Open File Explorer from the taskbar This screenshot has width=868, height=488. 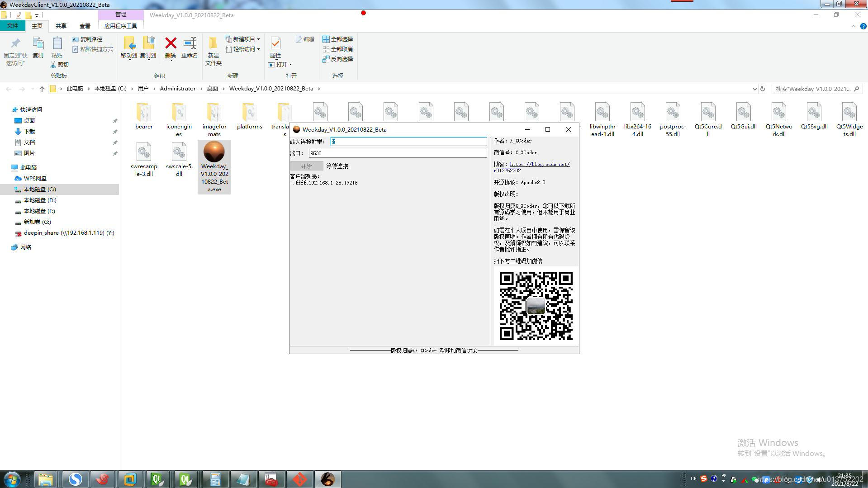click(x=46, y=479)
